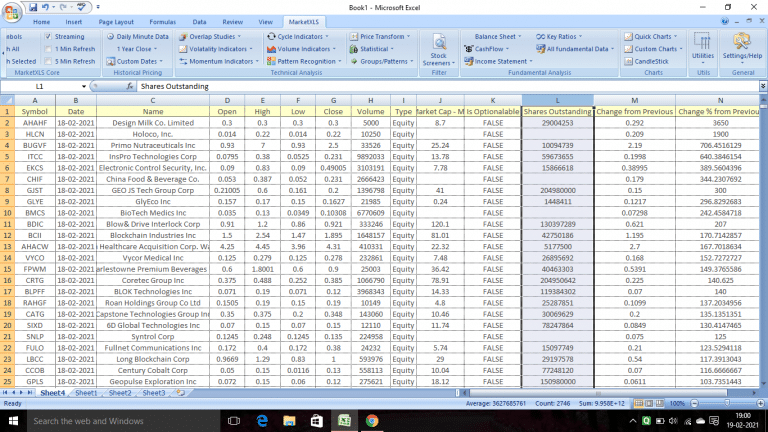Switch to Page Break Preview view
Viewport: 768px width, 432px height.
coord(660,404)
